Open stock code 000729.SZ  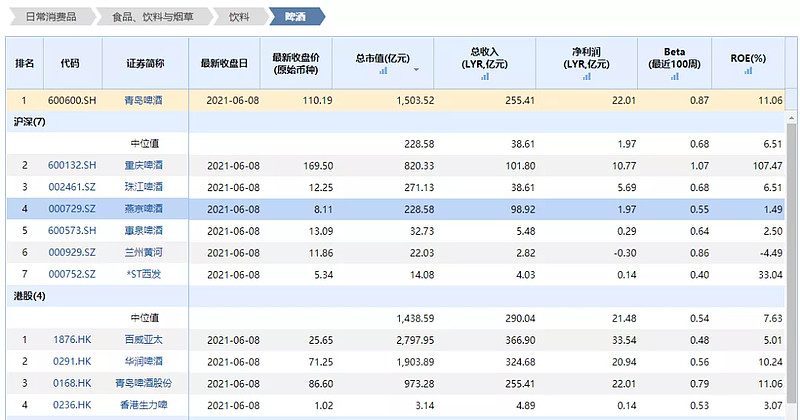pyautogui.click(x=72, y=209)
